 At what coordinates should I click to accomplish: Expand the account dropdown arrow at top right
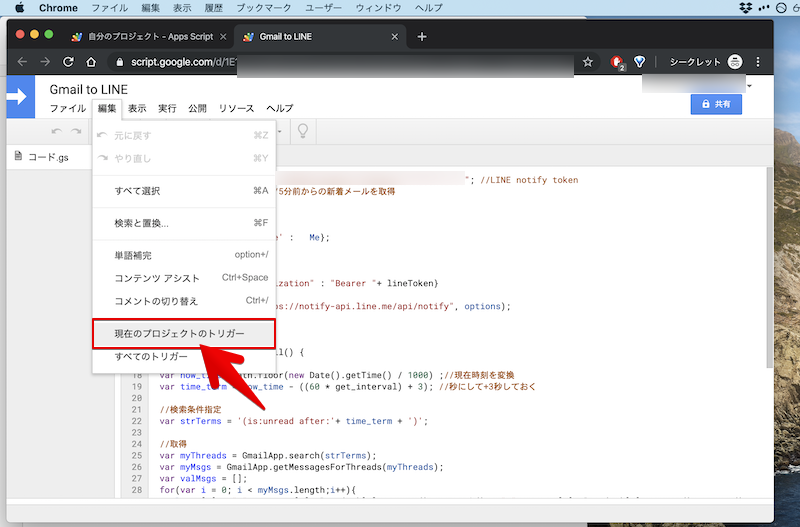point(749,86)
